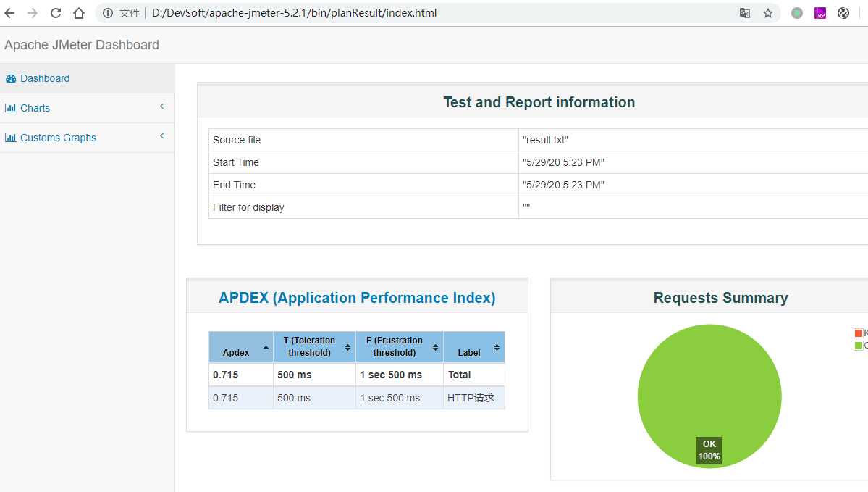This screenshot has width=868, height=492.
Task: Click the HTTP请求 row Apdex value 0.715
Action: pos(225,398)
